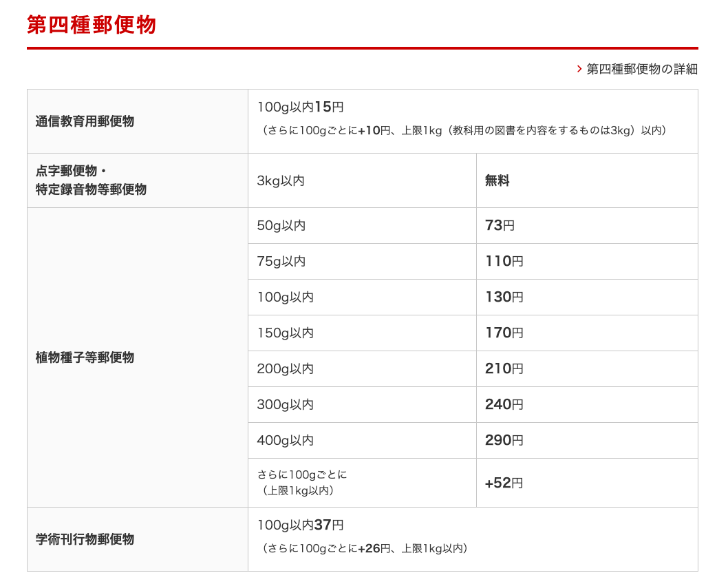Click the 無料 price cell

coord(497,180)
